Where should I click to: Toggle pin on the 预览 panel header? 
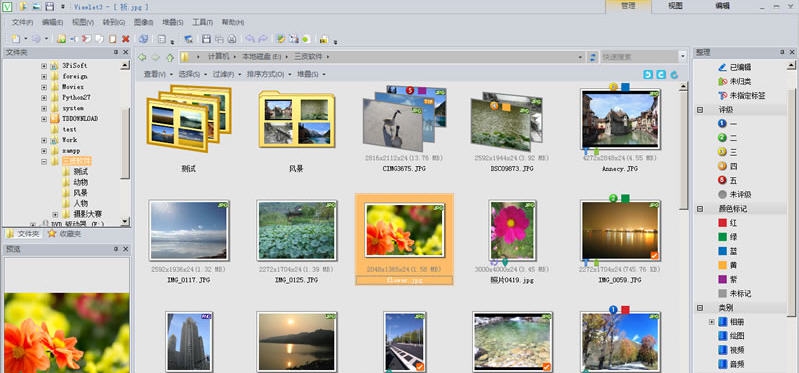coord(116,249)
